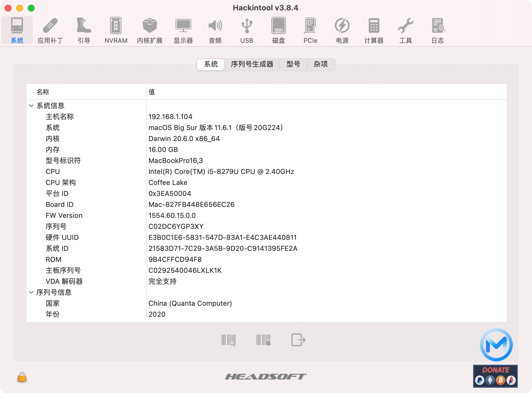Collapse the 序列号信息 group
This screenshot has height=393, width=532.
(31, 292)
